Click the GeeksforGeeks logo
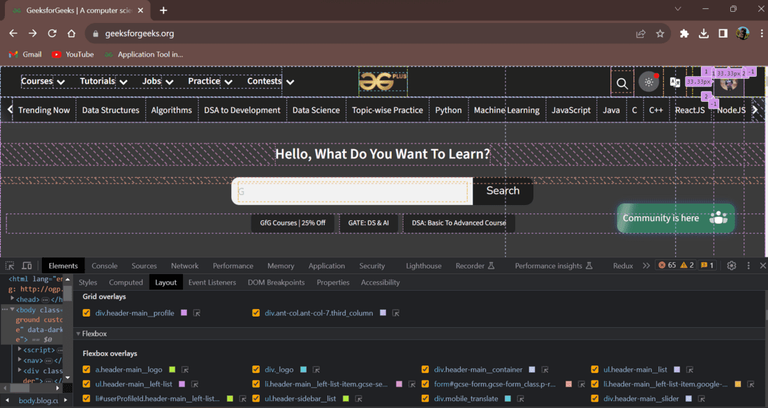Viewport: 768px width, 408px height. click(383, 81)
